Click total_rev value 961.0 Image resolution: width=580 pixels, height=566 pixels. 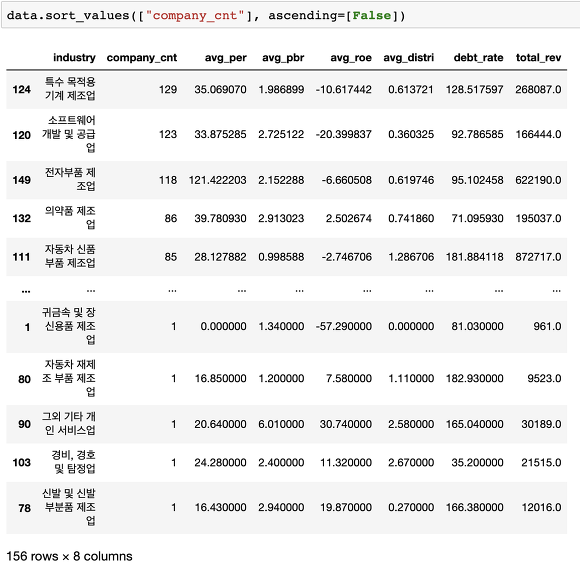pos(547,326)
